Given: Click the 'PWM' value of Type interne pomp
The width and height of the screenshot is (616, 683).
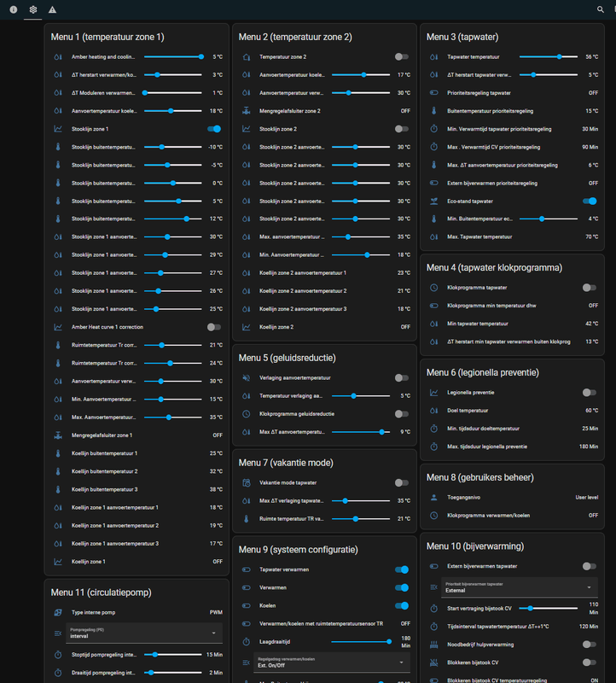Looking at the screenshot, I should tap(216, 612).
